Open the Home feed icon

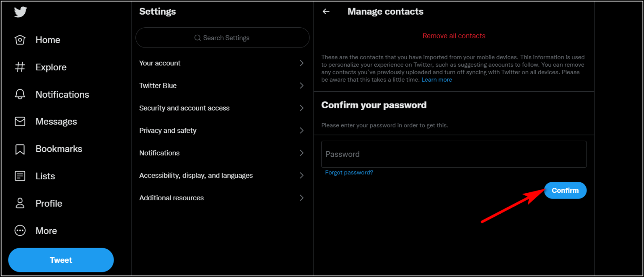pyautogui.click(x=20, y=39)
